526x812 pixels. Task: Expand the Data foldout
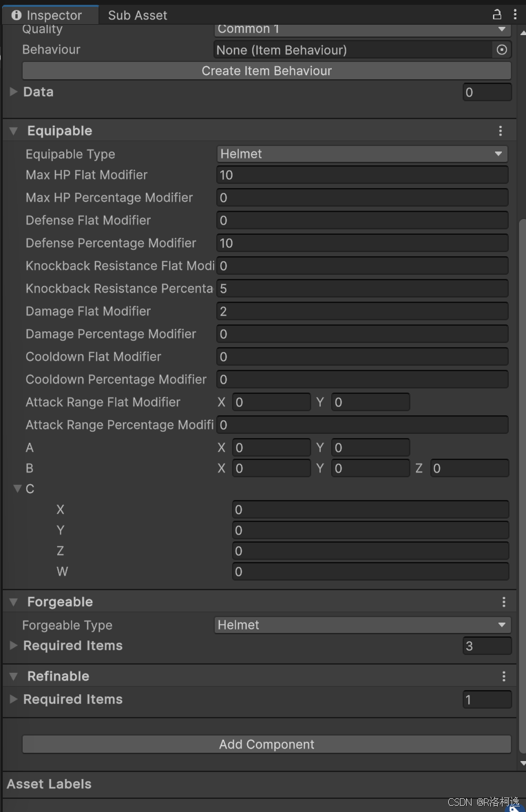point(12,92)
